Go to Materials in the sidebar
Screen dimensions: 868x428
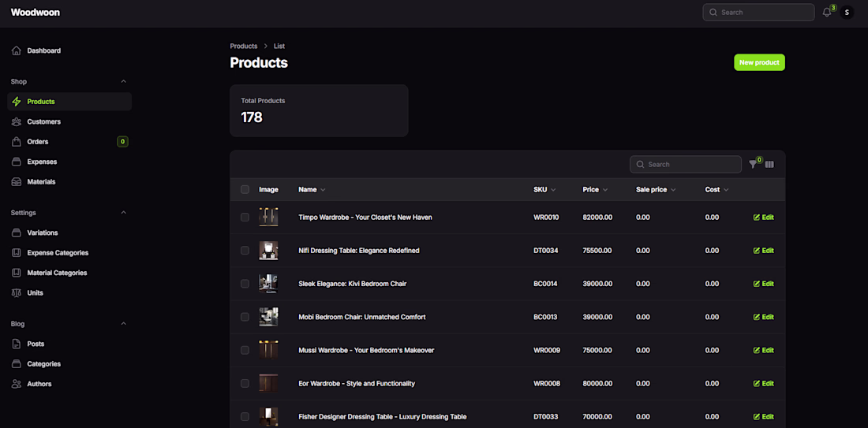pos(41,182)
